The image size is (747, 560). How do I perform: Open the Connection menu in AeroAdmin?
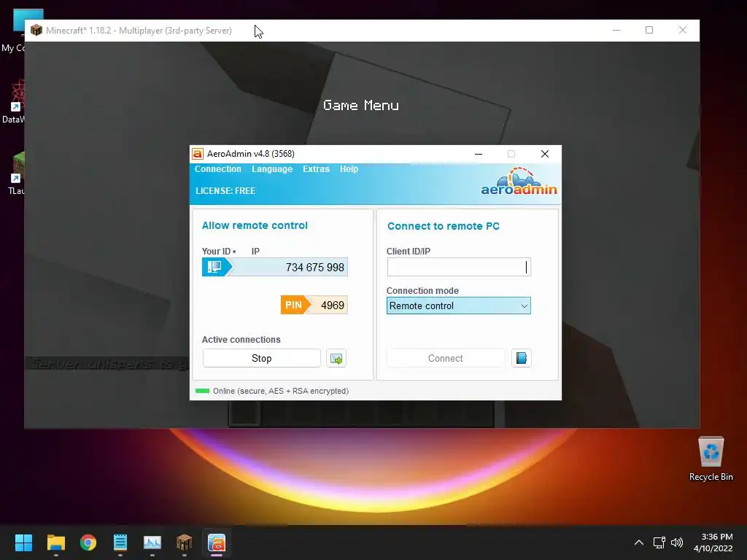pos(217,169)
